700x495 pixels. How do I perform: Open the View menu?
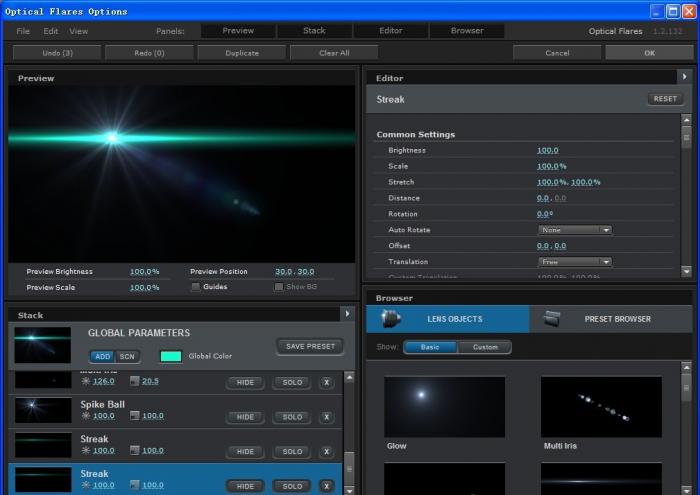point(79,31)
